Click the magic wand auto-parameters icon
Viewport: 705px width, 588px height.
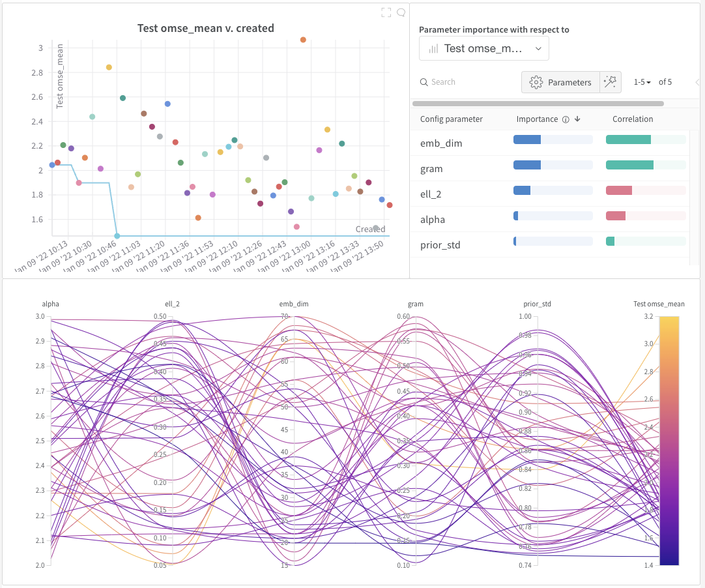[610, 82]
